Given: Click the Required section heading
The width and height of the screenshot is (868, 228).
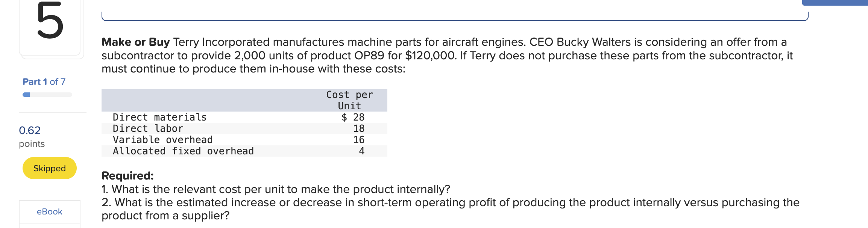Looking at the screenshot, I should click(127, 175).
